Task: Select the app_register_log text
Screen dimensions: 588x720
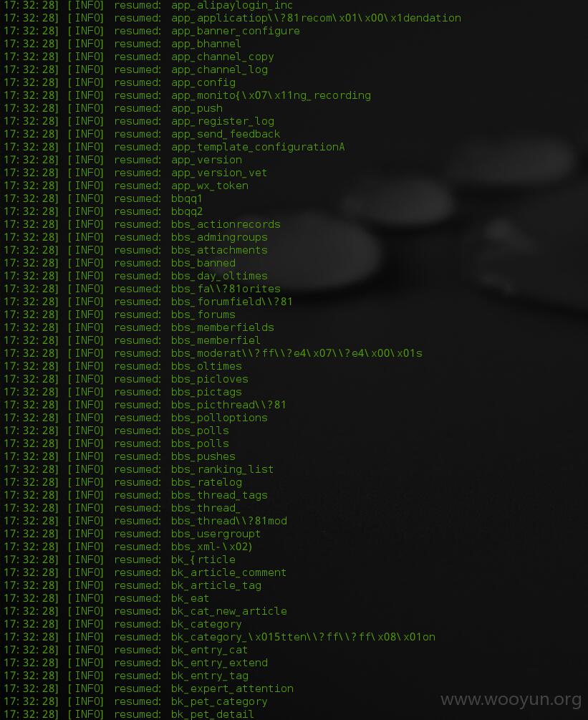Action: pos(223,121)
